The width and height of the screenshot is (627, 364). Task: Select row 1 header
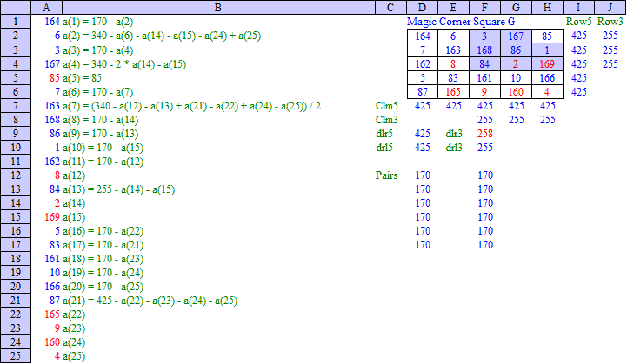[16, 22]
